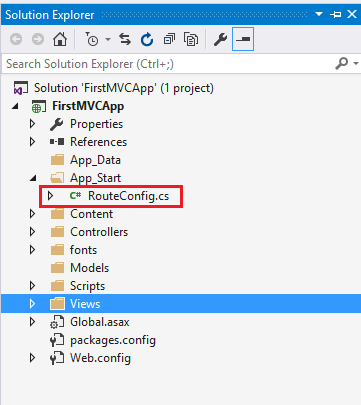
Task: Open Properties wrench icon in toolbar
Action: coord(220,39)
